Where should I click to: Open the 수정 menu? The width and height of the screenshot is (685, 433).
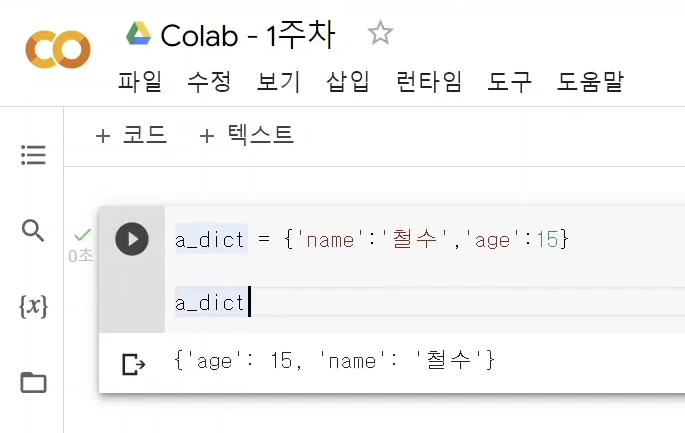pos(209,82)
